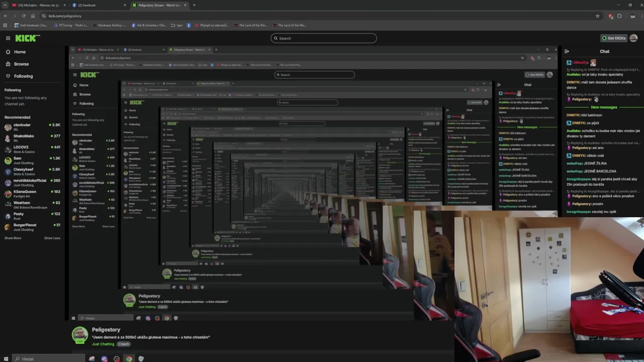Open the Kick sidebar hamburger menu
Image resolution: width=644 pixels, height=362 pixels.
8,38
